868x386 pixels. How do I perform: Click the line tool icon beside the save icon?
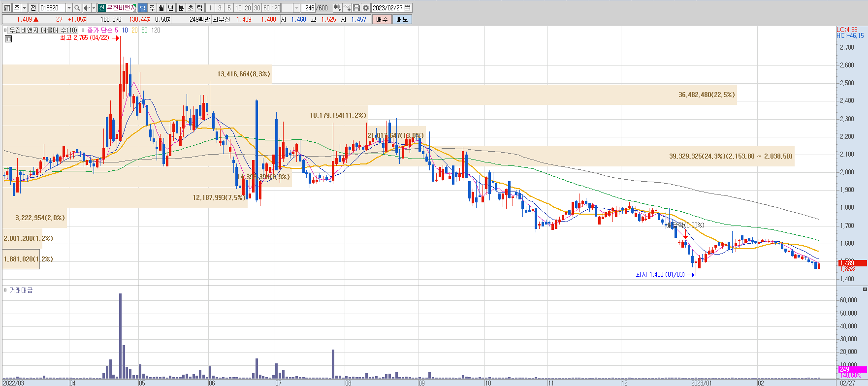point(347,8)
